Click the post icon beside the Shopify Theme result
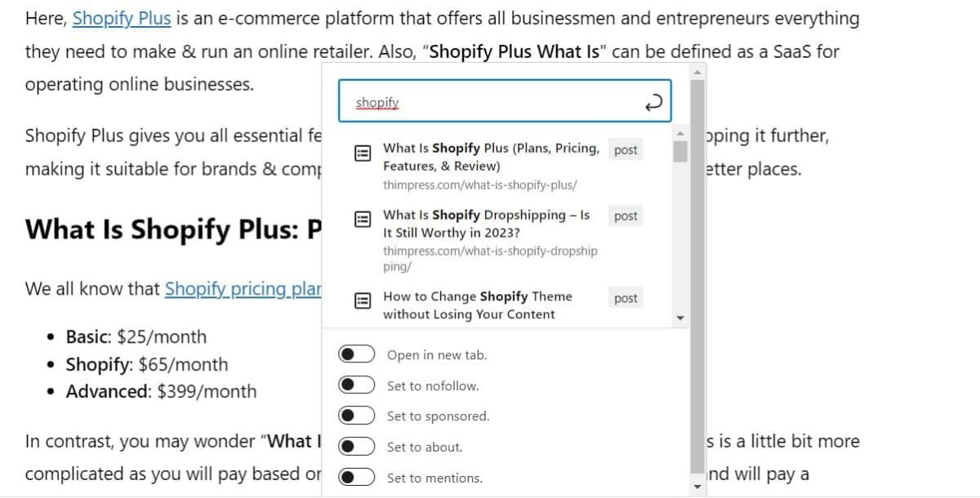This screenshot has width=980, height=498. pyautogui.click(x=363, y=301)
